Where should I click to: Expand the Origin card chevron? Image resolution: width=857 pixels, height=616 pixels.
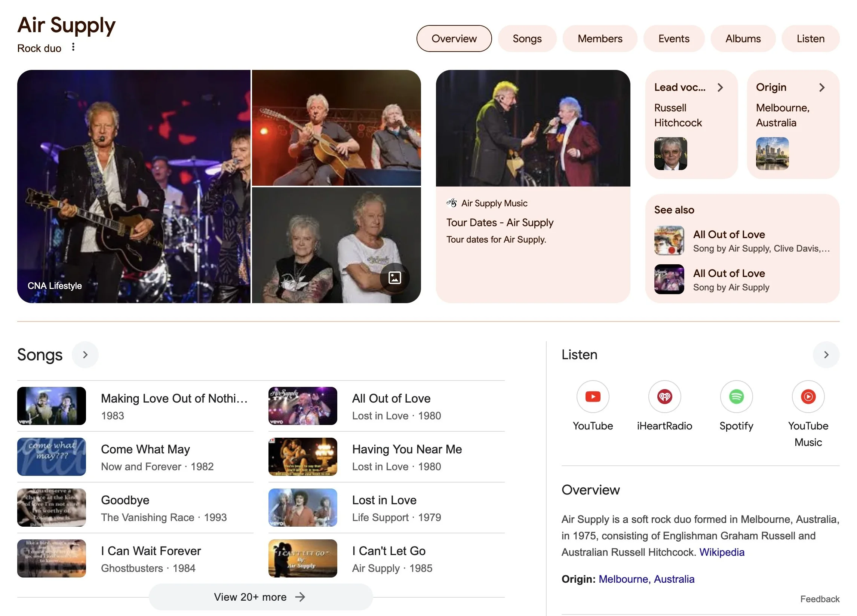tap(822, 87)
